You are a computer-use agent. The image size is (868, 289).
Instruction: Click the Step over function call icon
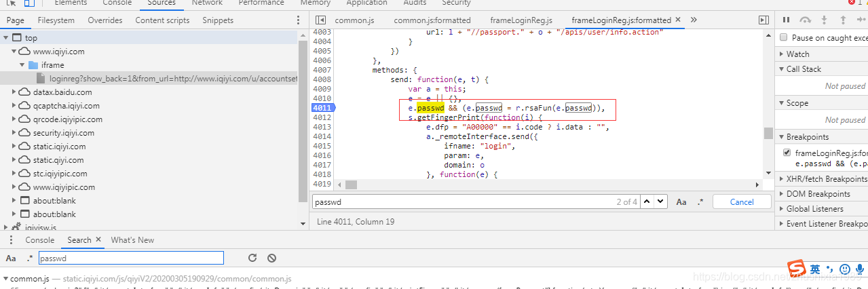806,20
